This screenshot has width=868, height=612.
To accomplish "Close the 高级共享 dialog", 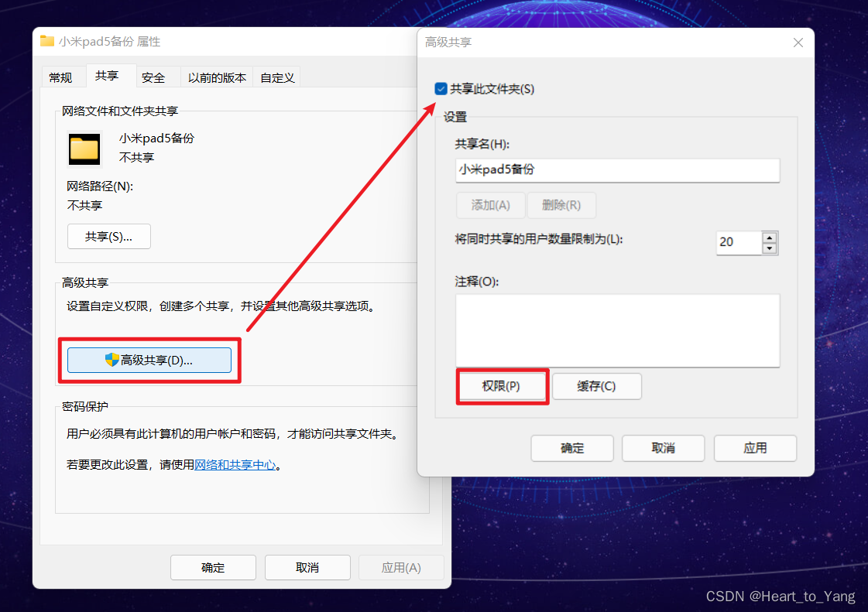I will pos(798,43).
